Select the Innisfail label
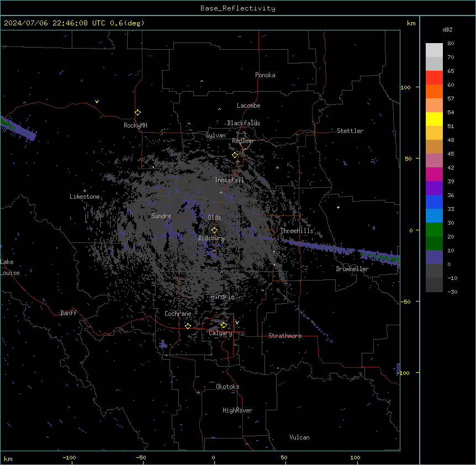476x465 pixels. [x=229, y=180]
